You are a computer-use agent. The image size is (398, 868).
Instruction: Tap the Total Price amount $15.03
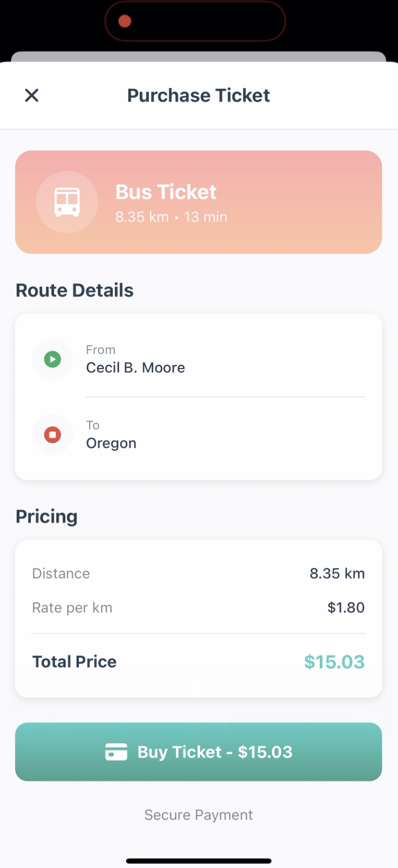click(334, 662)
